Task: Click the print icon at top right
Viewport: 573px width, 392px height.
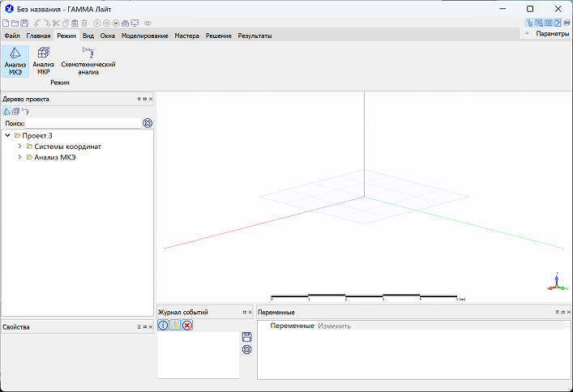Action: pyautogui.click(x=567, y=23)
